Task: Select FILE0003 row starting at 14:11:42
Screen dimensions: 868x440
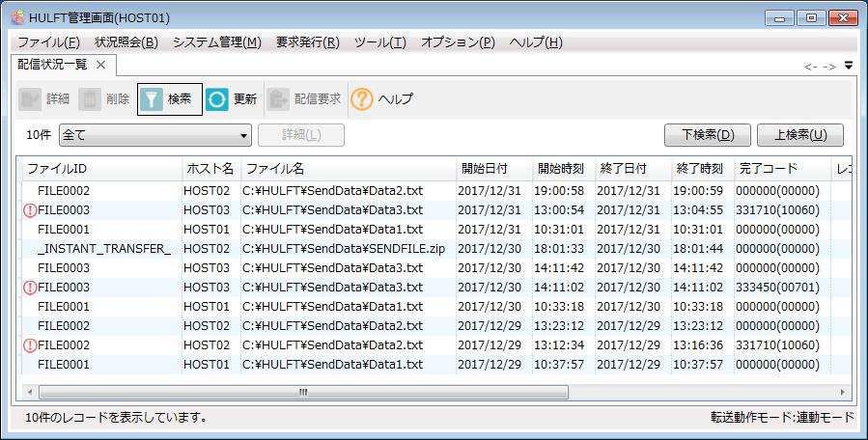Action: tap(434, 268)
